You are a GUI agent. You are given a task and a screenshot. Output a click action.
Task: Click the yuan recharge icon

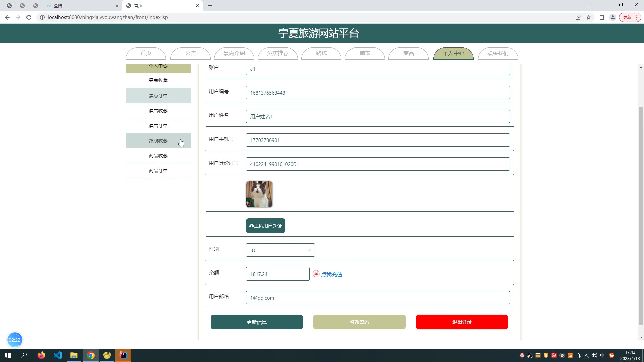(316, 274)
